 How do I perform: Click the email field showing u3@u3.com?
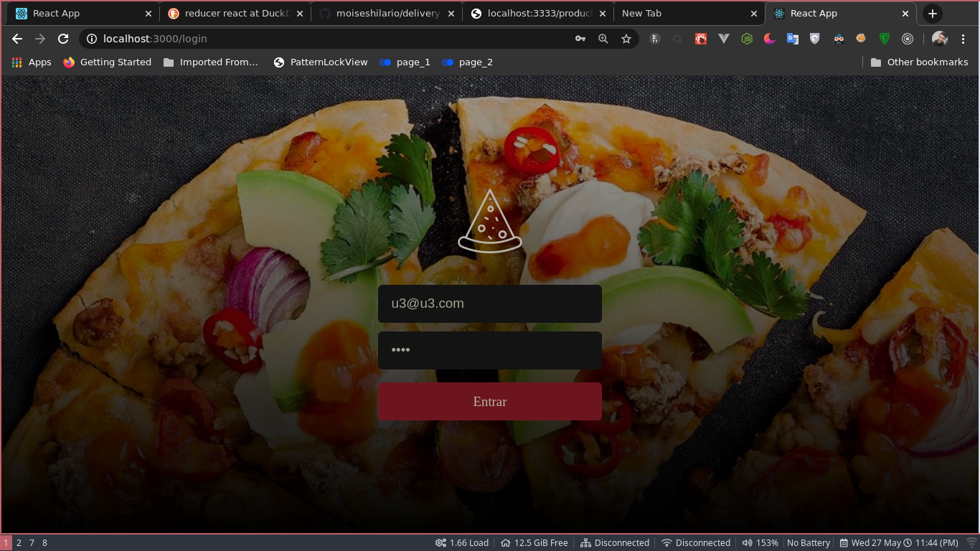point(490,303)
